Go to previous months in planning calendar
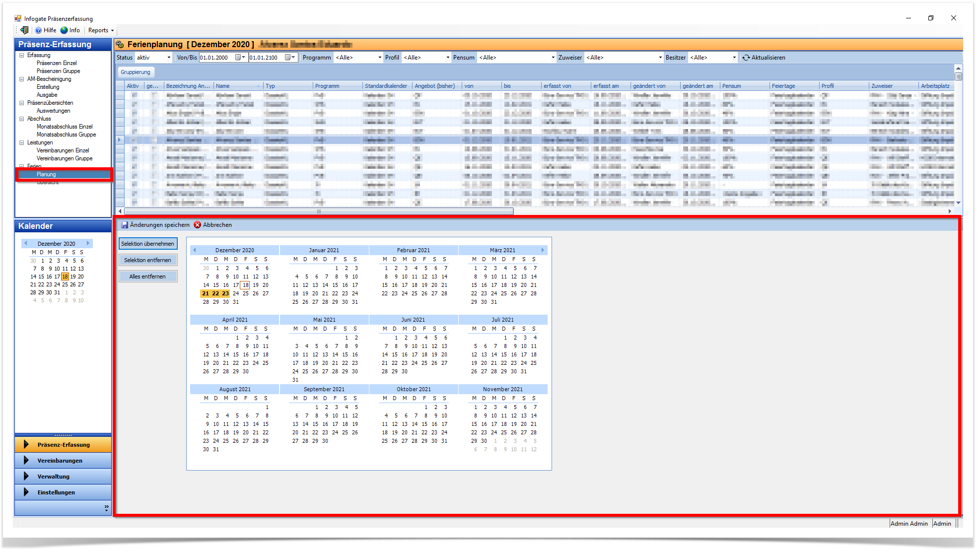980x552 pixels. coord(195,250)
